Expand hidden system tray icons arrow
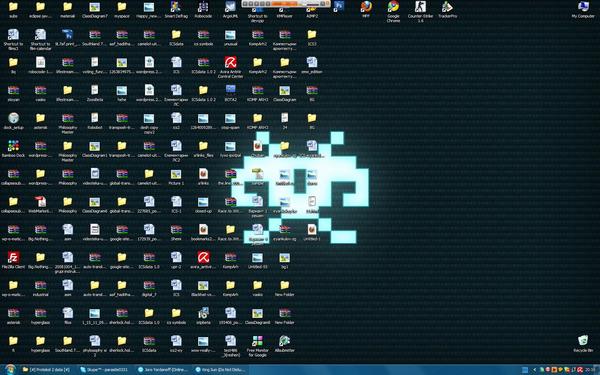The width and height of the screenshot is (600, 375). [x=534, y=370]
